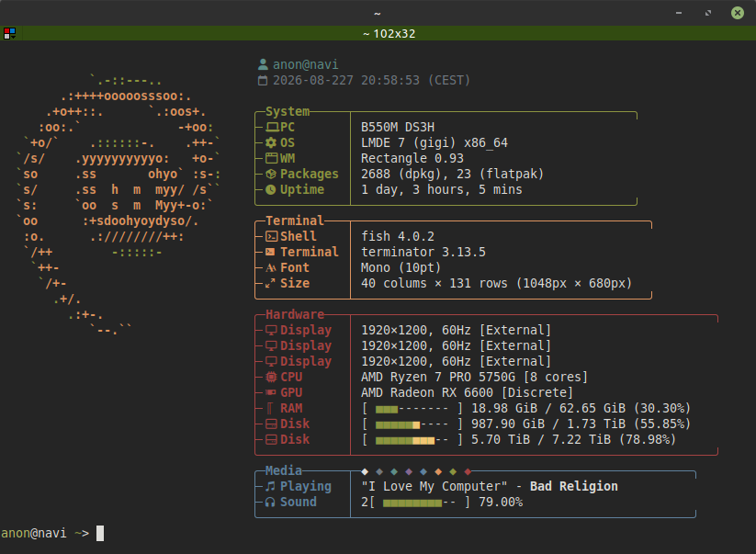Screen dimensions: 756x554
Task: Click the 'terminator 3.13.5' value
Action: click(x=423, y=252)
